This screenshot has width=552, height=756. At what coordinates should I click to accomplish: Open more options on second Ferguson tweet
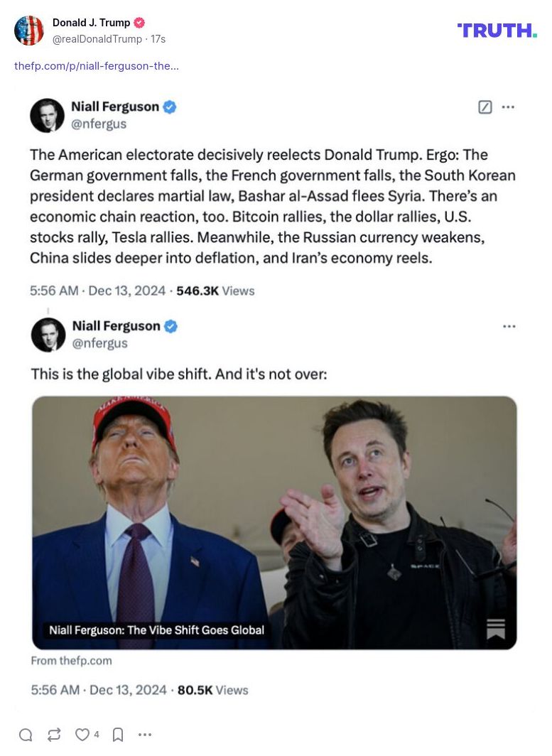(509, 326)
